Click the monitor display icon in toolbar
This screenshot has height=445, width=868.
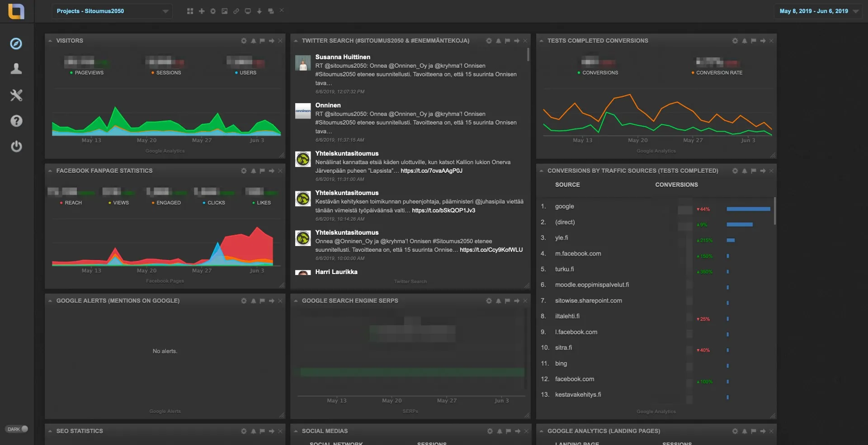248,11
